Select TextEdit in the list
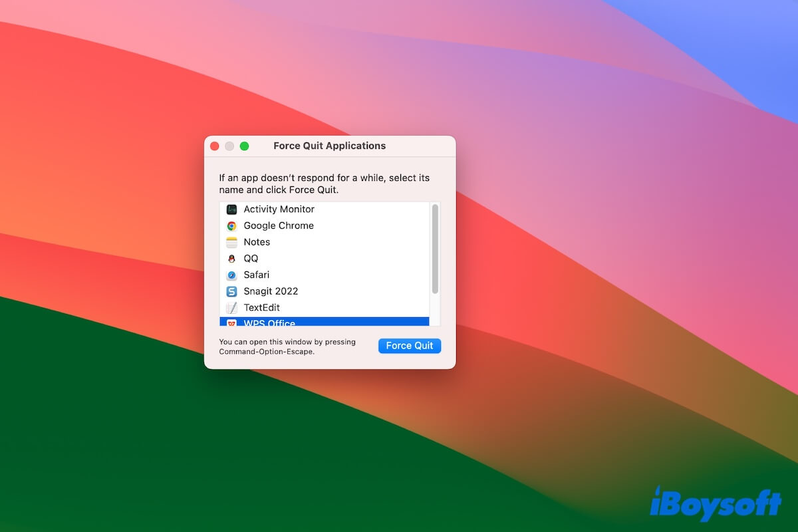Image resolution: width=798 pixels, height=532 pixels. tap(262, 307)
